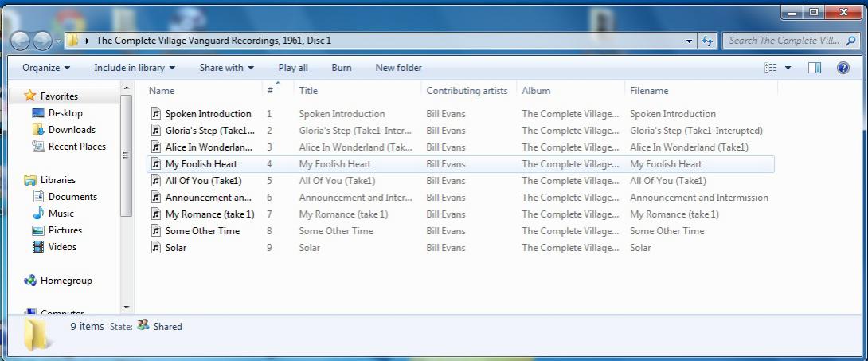Click the Homegroup icon in navigation pane
The image size is (868, 361).
click(30, 281)
